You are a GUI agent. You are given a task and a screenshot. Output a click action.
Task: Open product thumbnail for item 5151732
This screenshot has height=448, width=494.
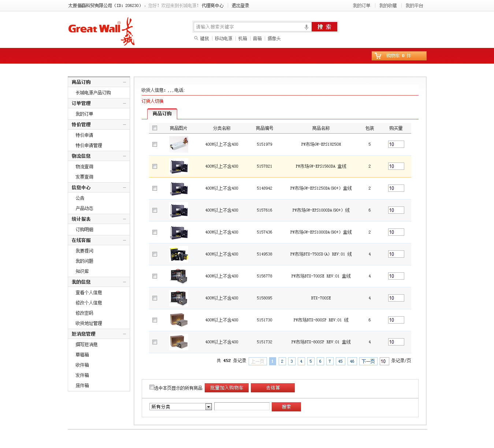pos(179,342)
